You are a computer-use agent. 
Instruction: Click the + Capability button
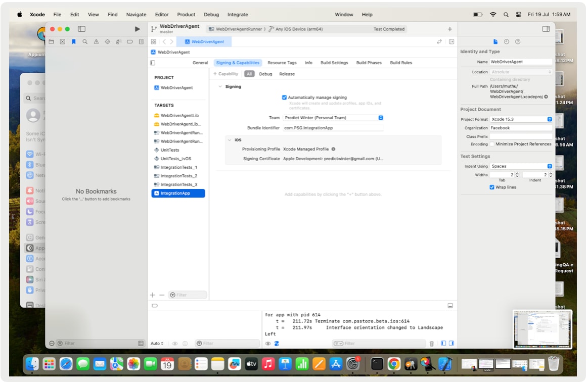[x=225, y=74]
